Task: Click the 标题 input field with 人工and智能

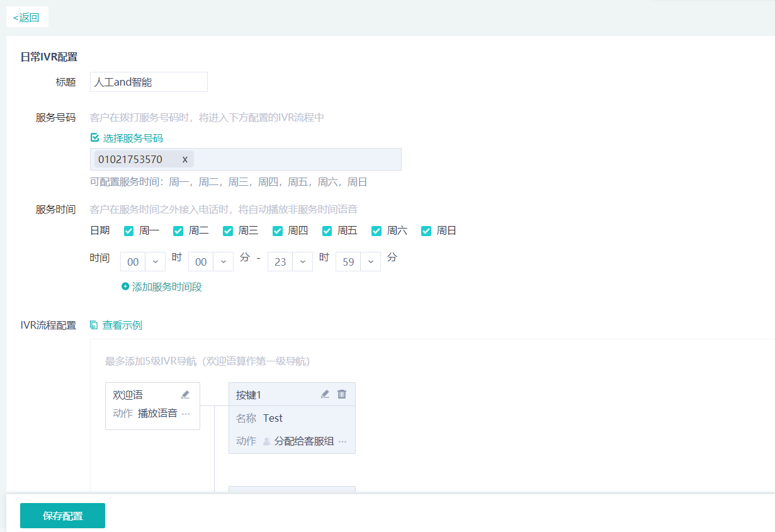Action: point(149,82)
